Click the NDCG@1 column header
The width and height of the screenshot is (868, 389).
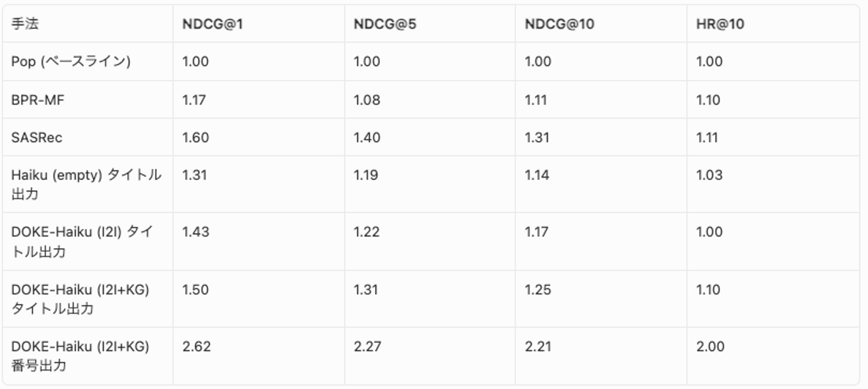tap(204, 24)
